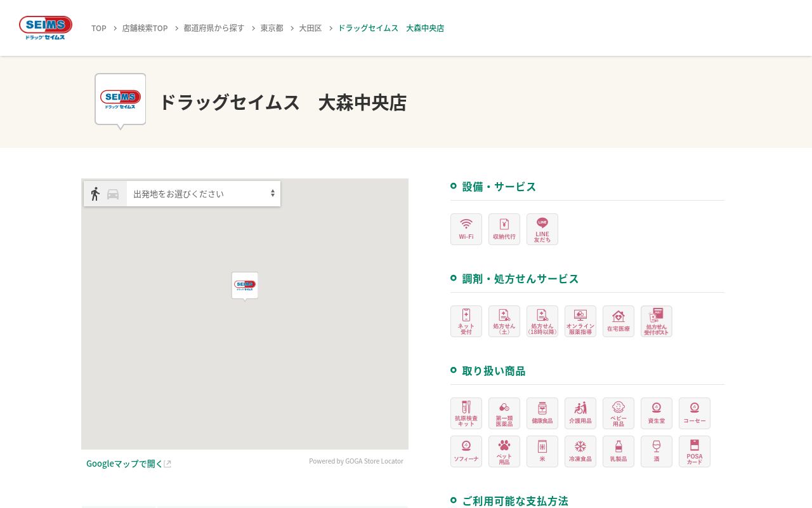Viewport: 812px width, 508px height.
Task: Click the 設備・サービス section heading
Action: tap(499, 187)
